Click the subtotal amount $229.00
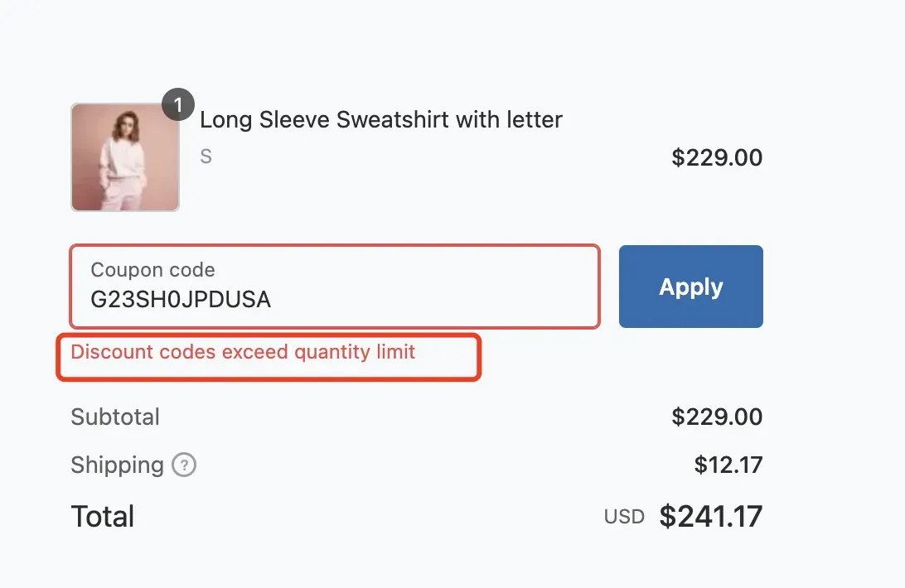 click(x=717, y=417)
